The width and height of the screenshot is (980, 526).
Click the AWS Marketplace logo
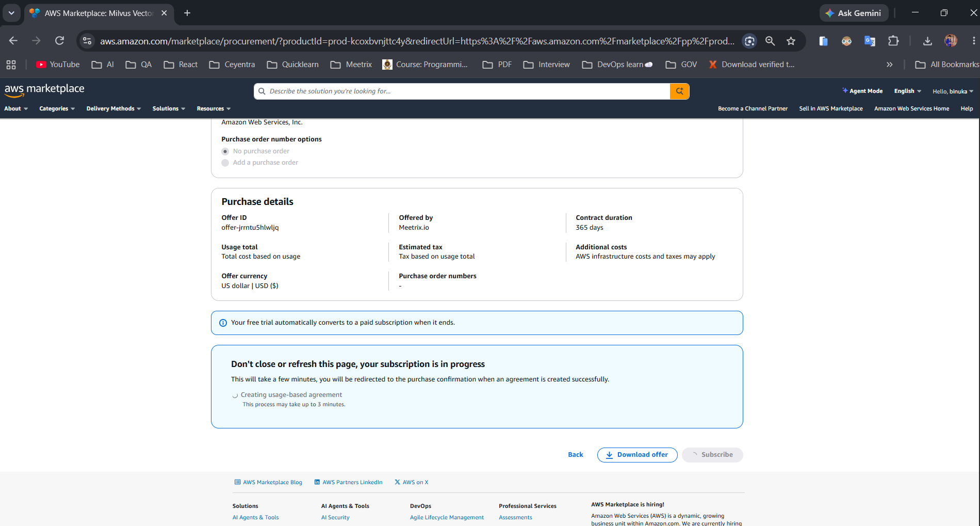[x=44, y=90]
